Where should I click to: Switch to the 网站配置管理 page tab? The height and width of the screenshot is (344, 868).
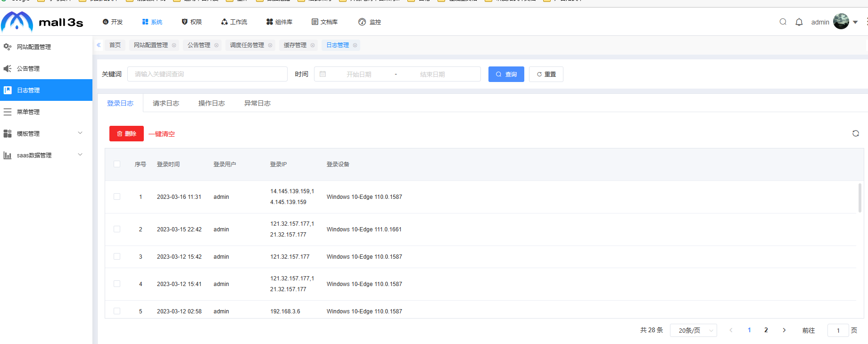click(x=151, y=45)
